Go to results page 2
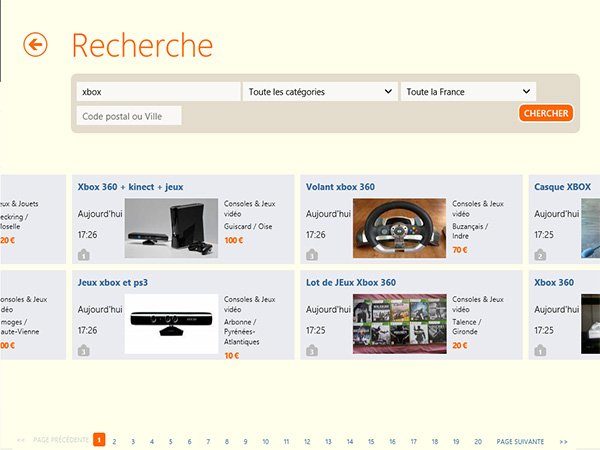This screenshot has height=450, width=600. click(x=114, y=441)
